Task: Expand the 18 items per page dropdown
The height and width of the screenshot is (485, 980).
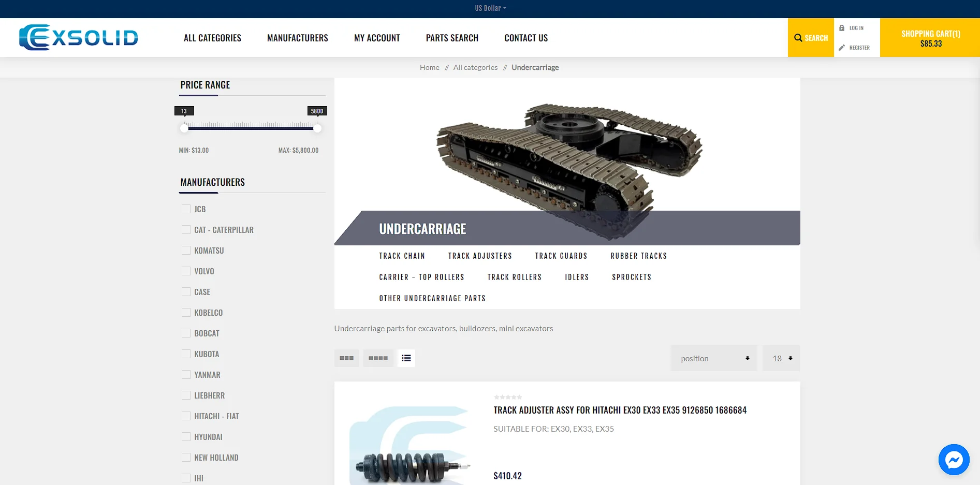Action: pos(781,358)
